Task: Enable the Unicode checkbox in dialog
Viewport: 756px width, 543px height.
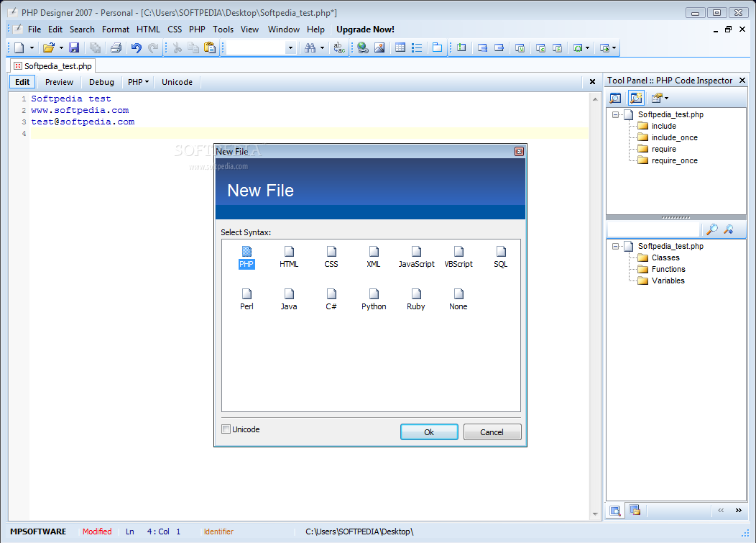Action: [226, 429]
